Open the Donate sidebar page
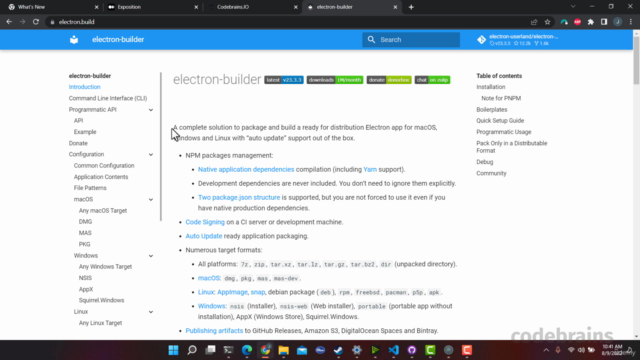 tap(78, 143)
